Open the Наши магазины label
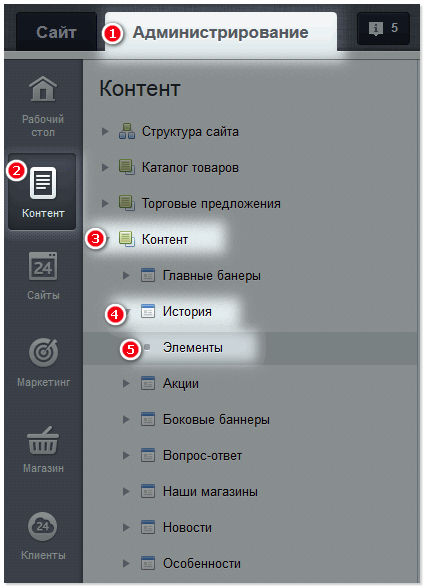Screen dimensions: 425x588 [210, 492]
